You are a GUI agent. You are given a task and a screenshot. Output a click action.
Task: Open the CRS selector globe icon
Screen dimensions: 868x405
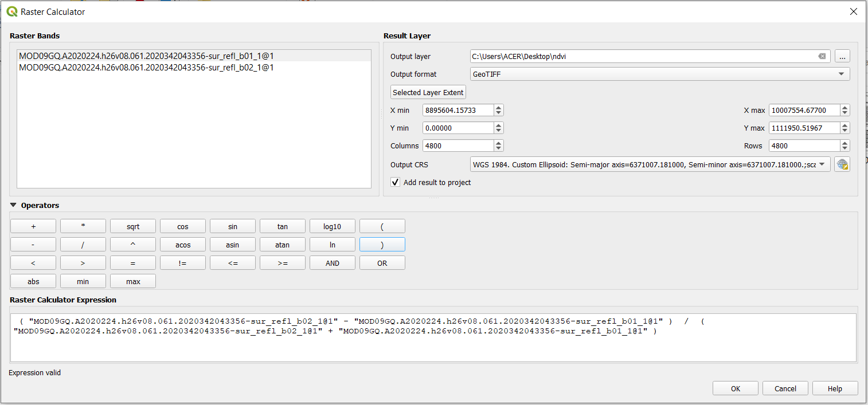tap(842, 164)
